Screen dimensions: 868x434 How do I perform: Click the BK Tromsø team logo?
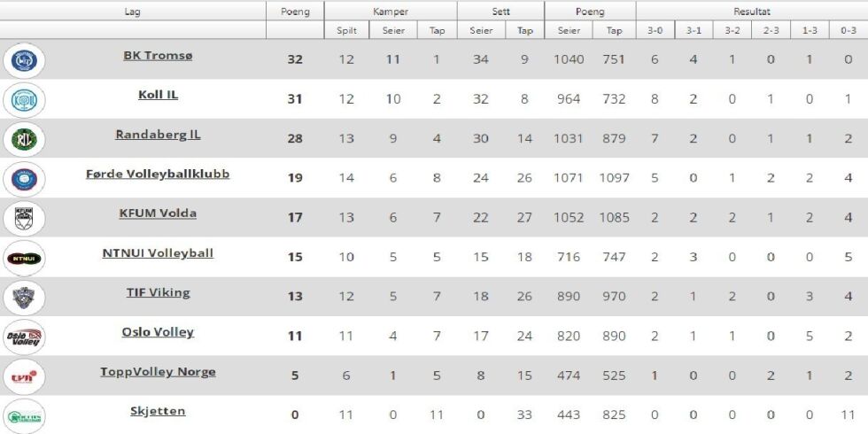(24, 60)
